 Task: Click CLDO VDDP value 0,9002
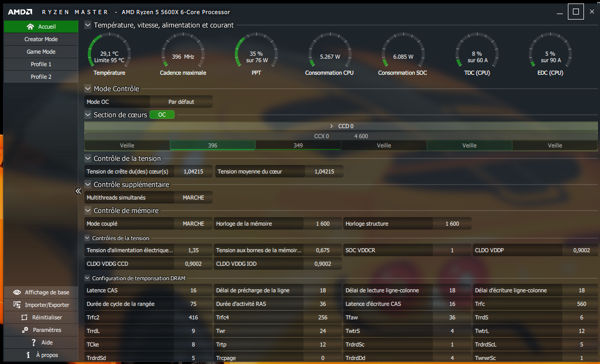coord(581,250)
